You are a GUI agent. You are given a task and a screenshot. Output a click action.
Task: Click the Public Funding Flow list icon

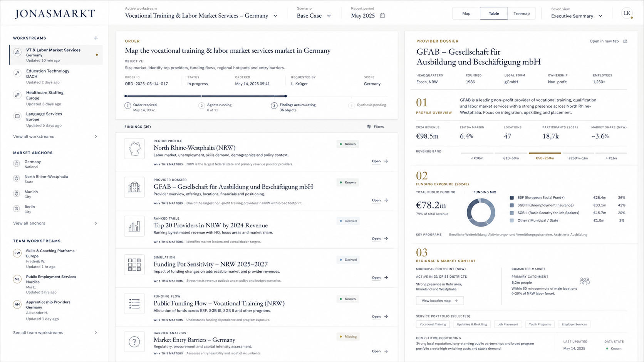coord(134,304)
